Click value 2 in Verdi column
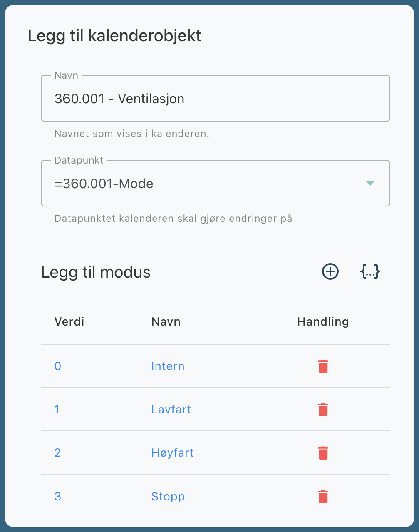This screenshot has width=419, height=532. [58, 453]
